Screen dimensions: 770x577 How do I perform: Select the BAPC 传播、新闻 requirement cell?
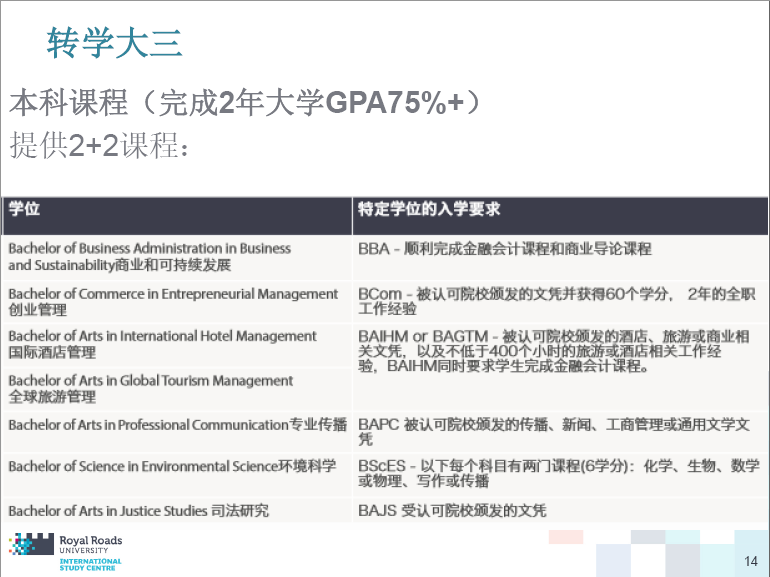[560, 432]
